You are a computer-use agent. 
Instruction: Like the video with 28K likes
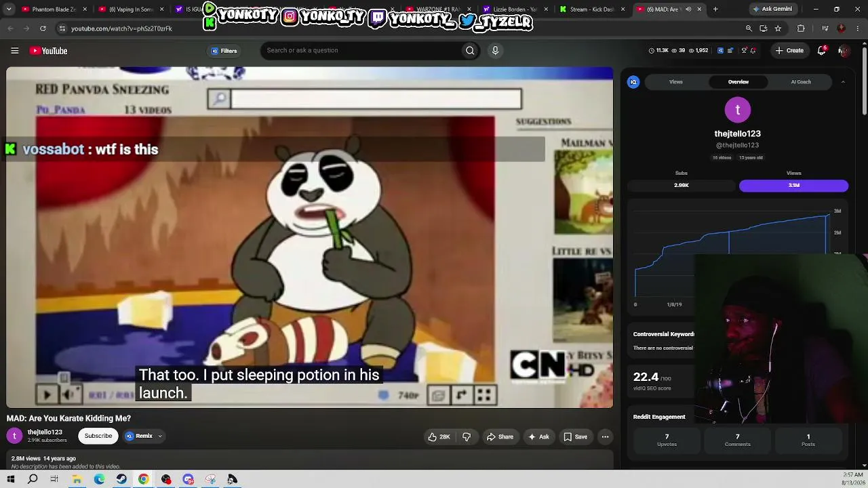[439, 437]
